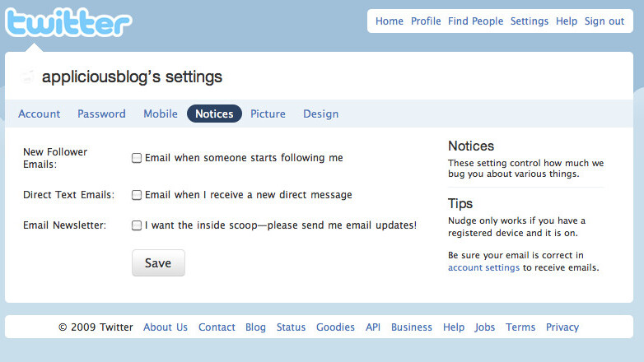Open Settings in the top navigation

click(530, 21)
